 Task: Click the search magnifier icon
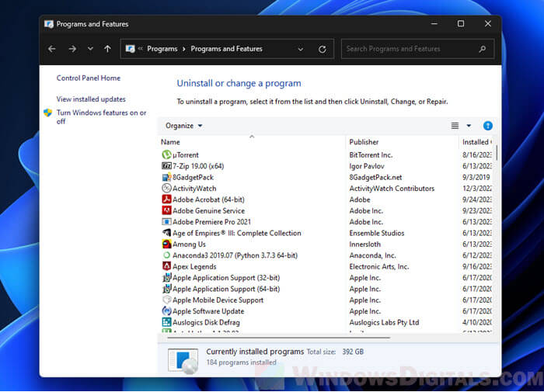[x=483, y=49]
